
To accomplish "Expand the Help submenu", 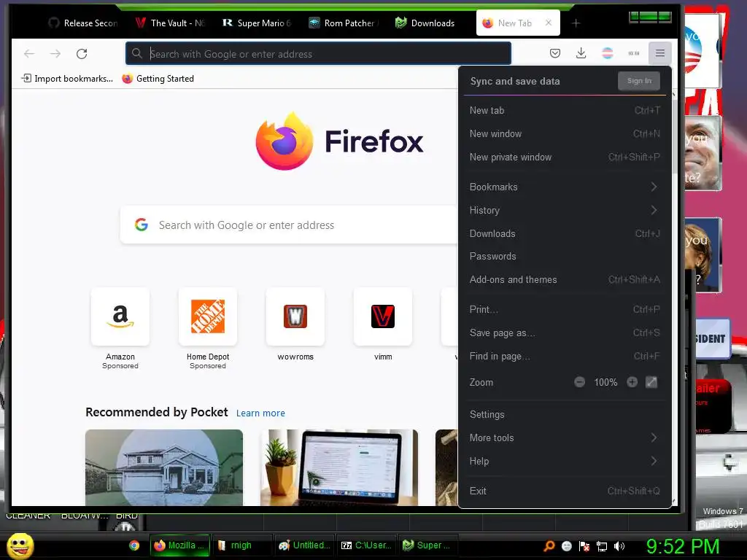I will 565,461.
